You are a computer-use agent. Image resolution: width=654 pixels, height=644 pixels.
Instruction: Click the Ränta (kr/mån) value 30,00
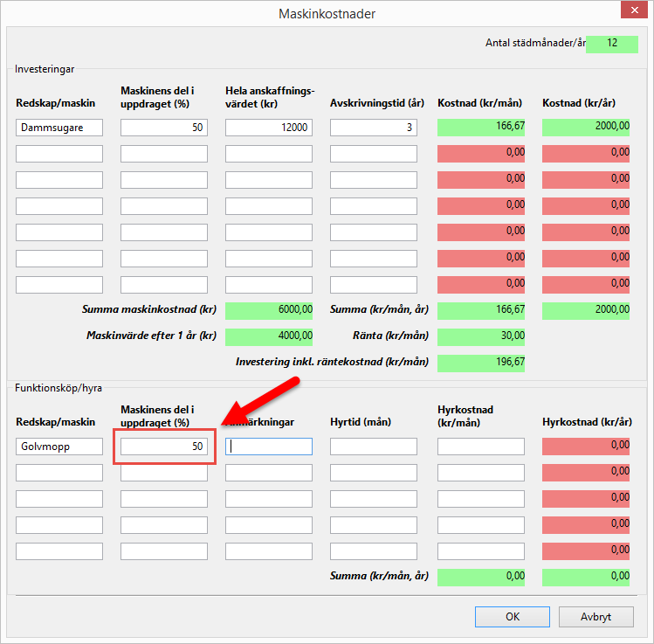tap(480, 336)
